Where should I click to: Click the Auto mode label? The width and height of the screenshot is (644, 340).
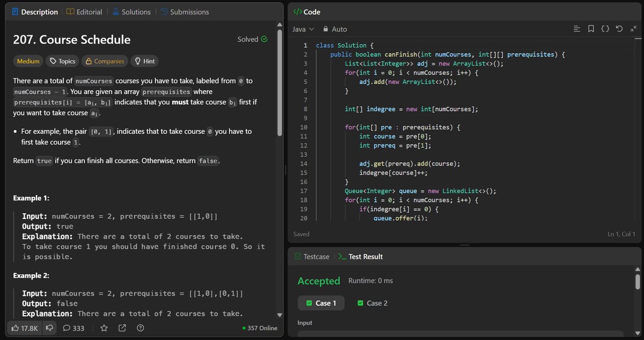[339, 29]
